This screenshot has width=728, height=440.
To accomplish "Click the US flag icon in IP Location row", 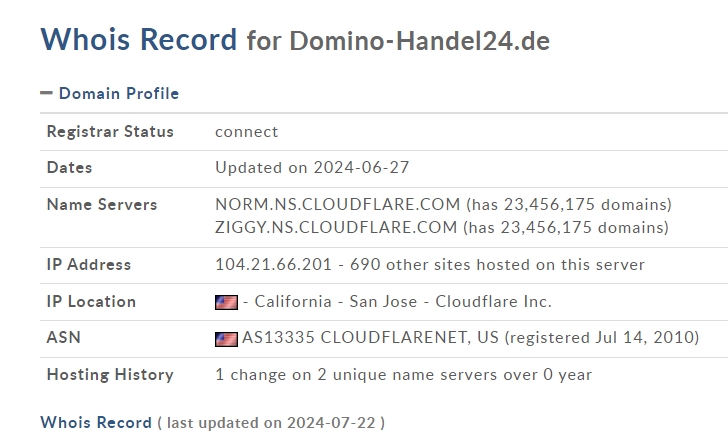I will pyautogui.click(x=226, y=303).
